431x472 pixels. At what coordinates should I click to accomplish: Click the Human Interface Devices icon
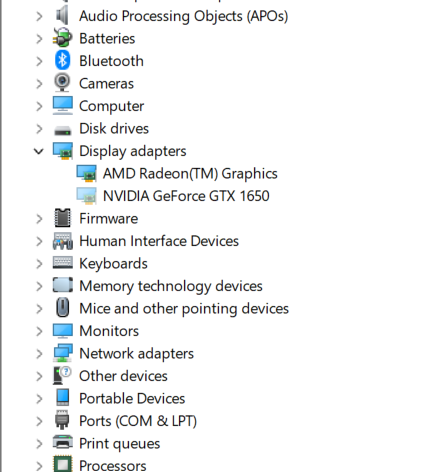[62, 241]
